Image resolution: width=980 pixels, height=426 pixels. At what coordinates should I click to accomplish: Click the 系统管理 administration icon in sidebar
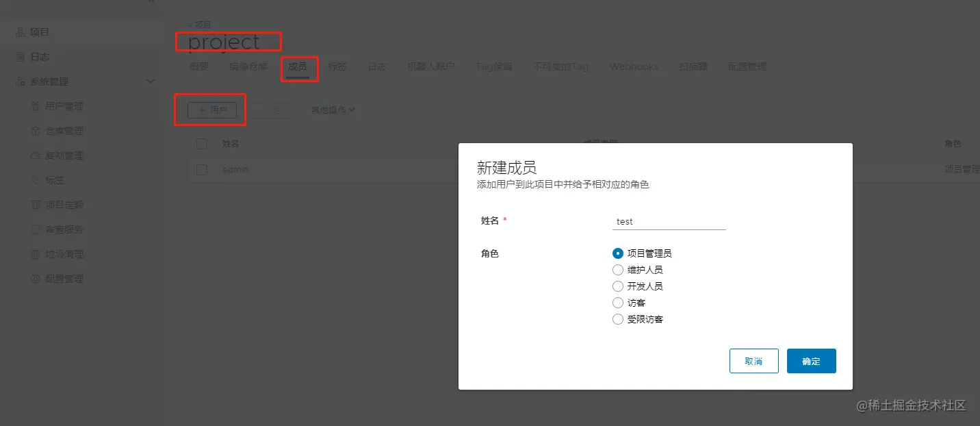tap(21, 82)
